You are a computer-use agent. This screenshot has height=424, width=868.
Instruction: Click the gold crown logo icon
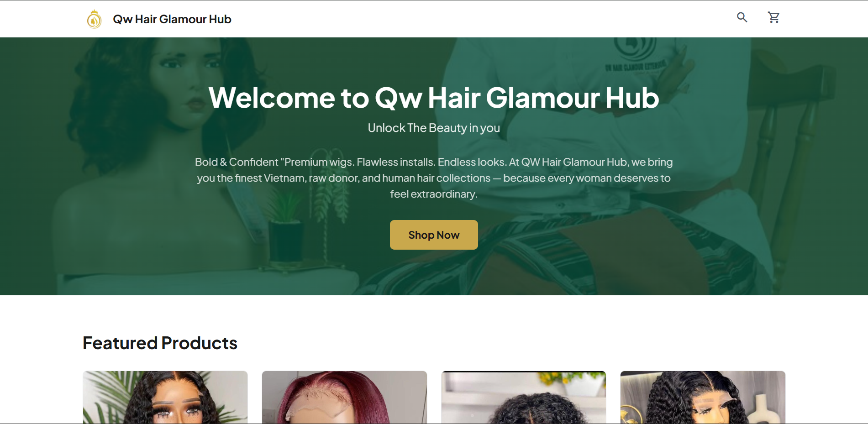(x=94, y=19)
